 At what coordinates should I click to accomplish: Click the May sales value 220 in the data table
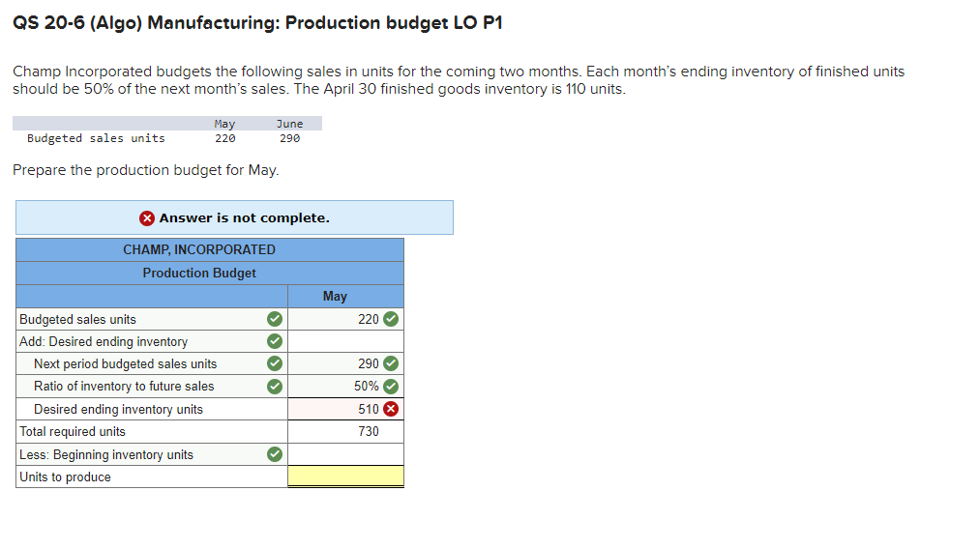(x=225, y=138)
